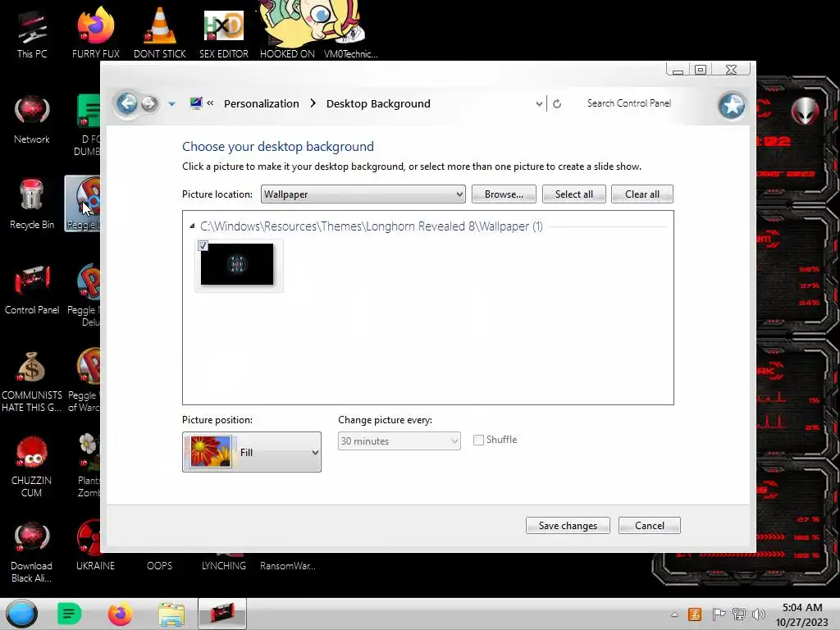Open the RansomWar... desktop shortcut label
Viewport: 840px width, 630px height.
coord(288,566)
